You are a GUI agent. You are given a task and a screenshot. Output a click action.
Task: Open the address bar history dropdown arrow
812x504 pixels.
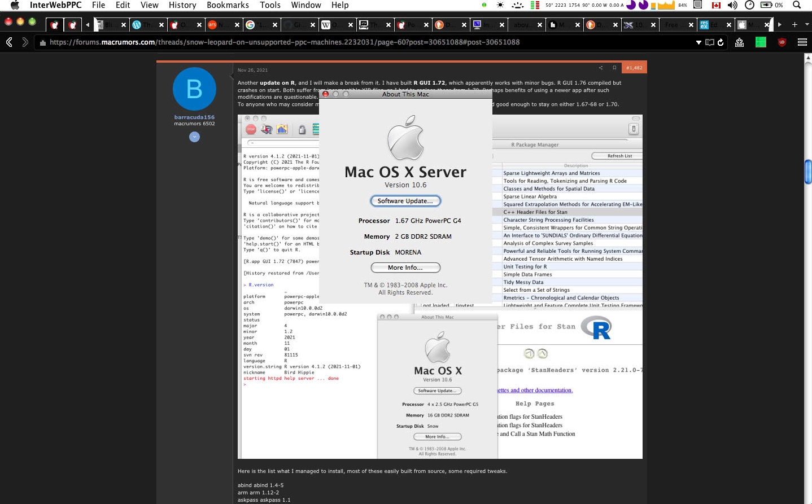click(699, 42)
